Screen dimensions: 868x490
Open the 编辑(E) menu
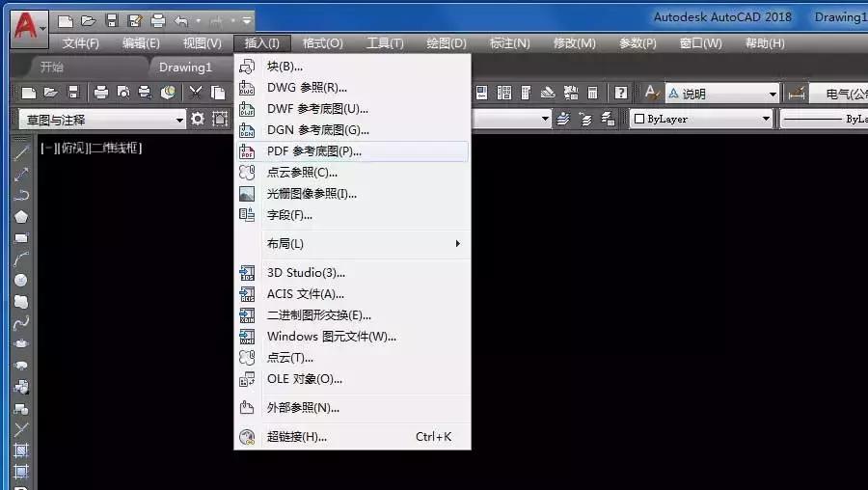[x=141, y=43]
